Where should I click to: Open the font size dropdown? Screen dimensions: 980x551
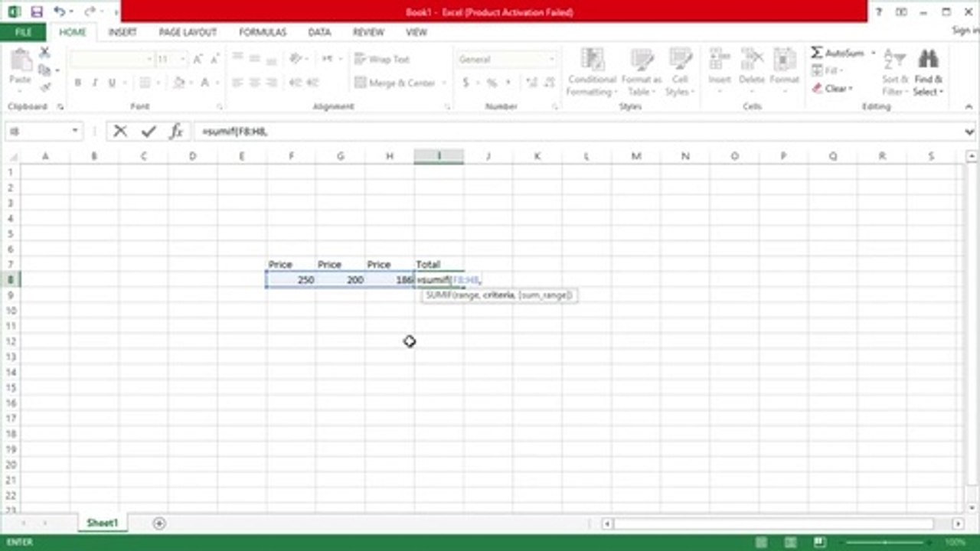pos(182,59)
